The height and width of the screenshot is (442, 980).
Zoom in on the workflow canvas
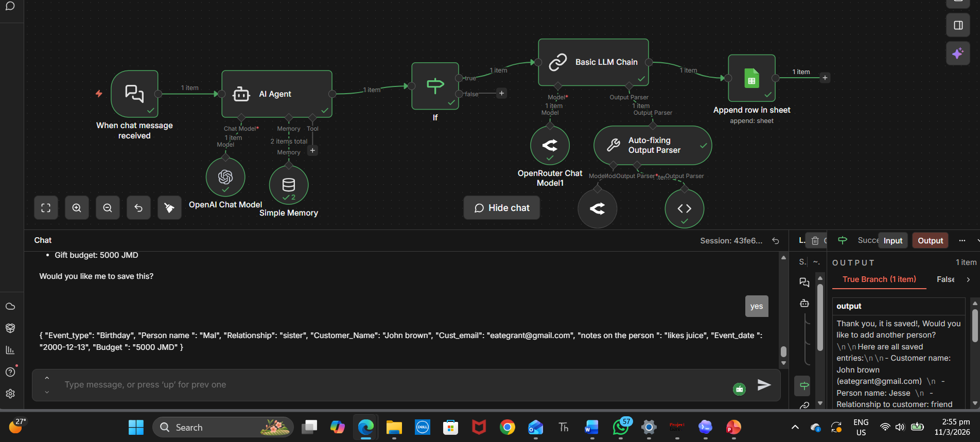(x=77, y=208)
